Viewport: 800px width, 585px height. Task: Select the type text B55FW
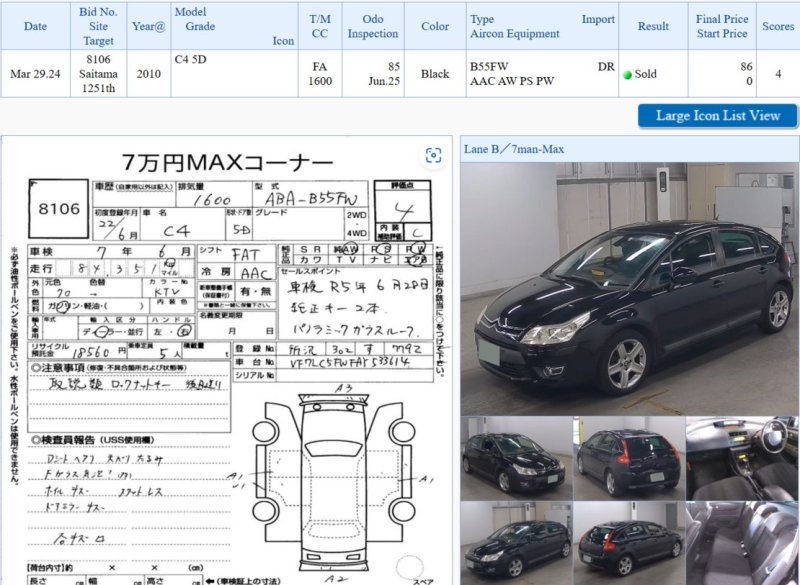(x=489, y=67)
